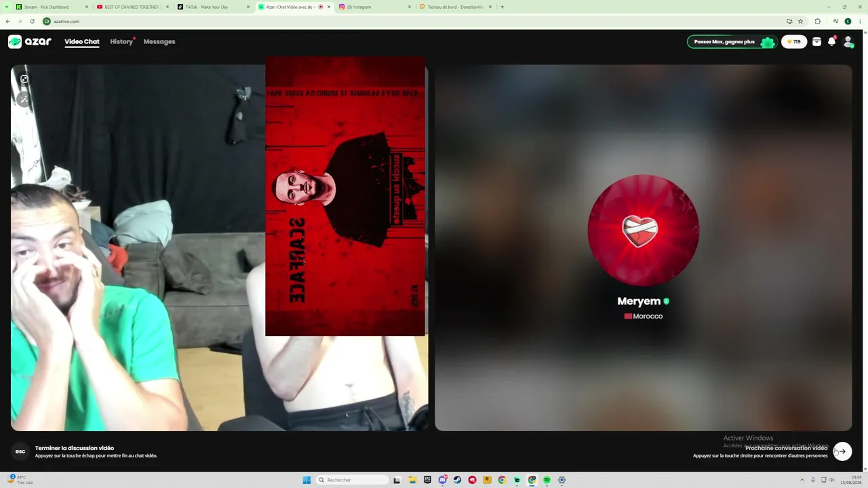Open the History tab
Screen dimensions: 868x488
tap(121, 42)
